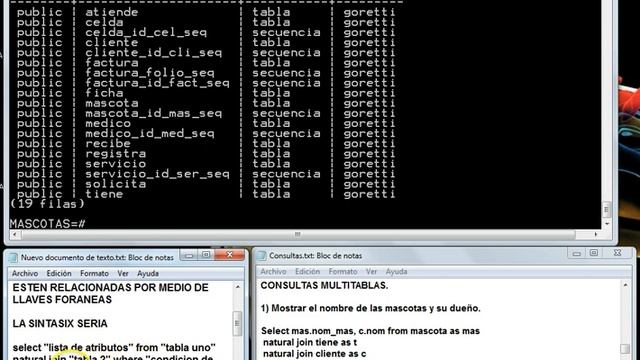Image resolution: width=640 pixels, height=360 pixels.
Task: Click scroll-up arrow in Consultas.txt Notepad
Action: point(626,285)
